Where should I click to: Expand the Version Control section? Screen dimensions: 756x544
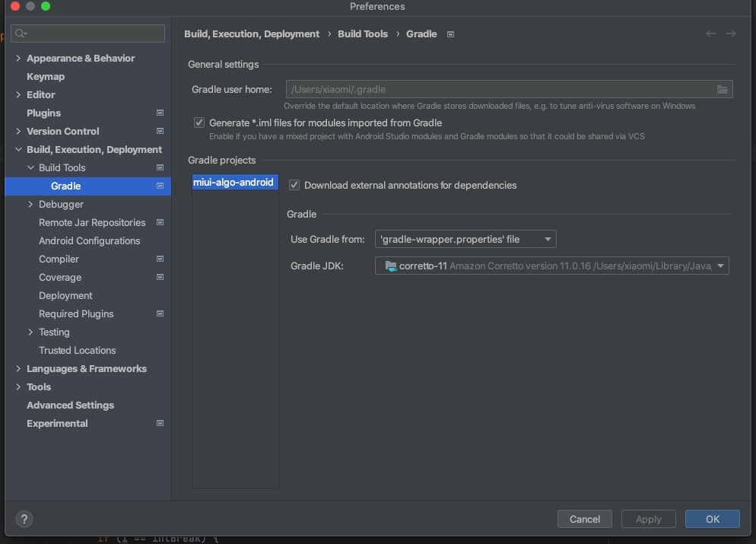(18, 131)
